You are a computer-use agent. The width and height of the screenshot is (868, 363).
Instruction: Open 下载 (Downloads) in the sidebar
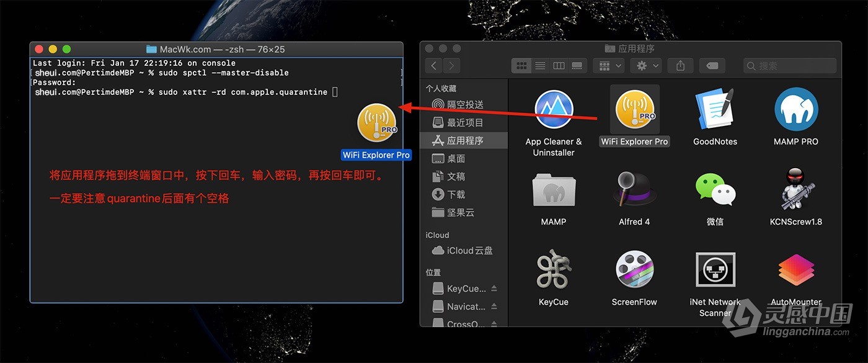tap(463, 195)
